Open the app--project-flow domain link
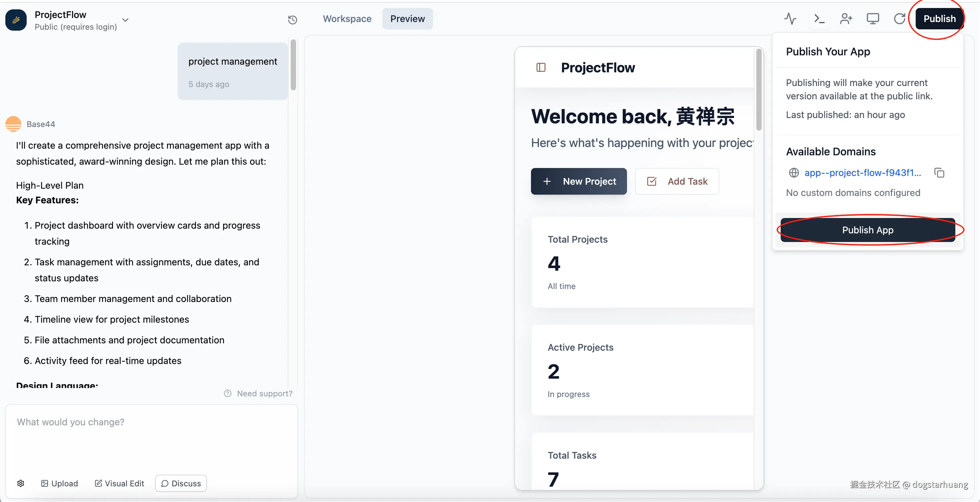Viewport: 980px width, 502px height. 862,173
